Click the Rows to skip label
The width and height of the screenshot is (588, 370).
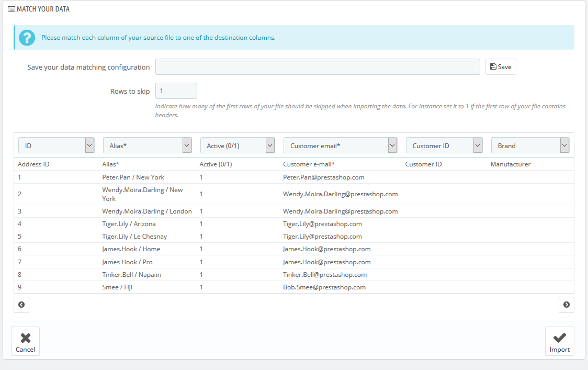tap(130, 91)
